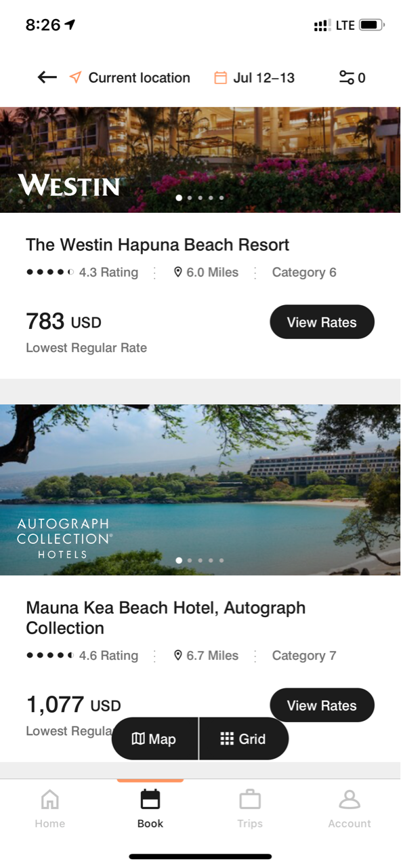Select the Current location navigation arrow icon
The image size is (401, 868).
click(x=75, y=77)
